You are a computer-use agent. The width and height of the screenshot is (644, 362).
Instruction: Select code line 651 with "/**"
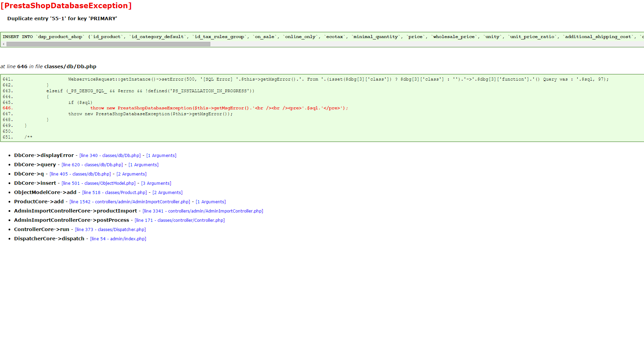17,137
